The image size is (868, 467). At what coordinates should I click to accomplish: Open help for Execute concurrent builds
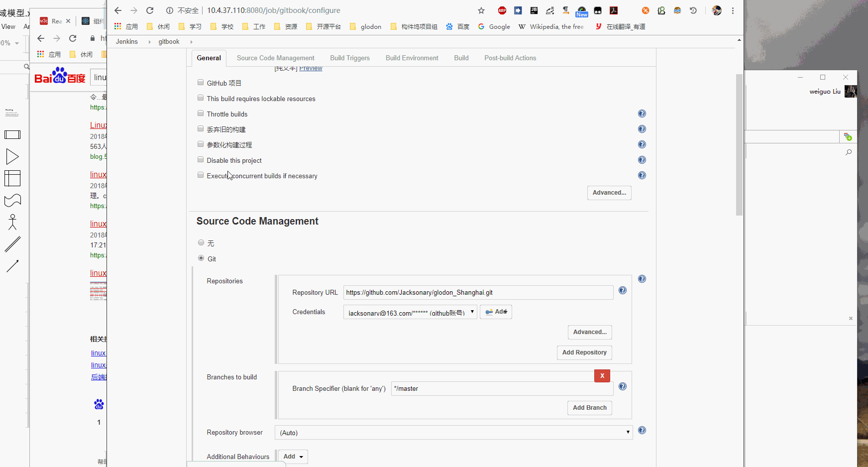click(642, 175)
